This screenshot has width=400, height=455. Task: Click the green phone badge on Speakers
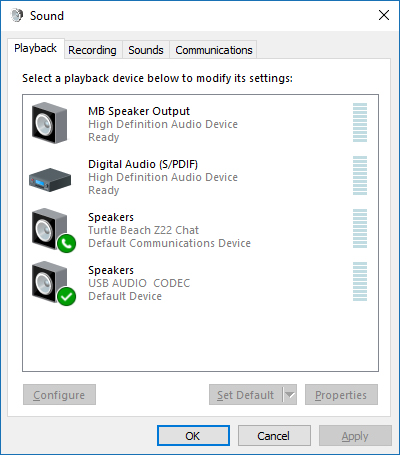click(66, 243)
